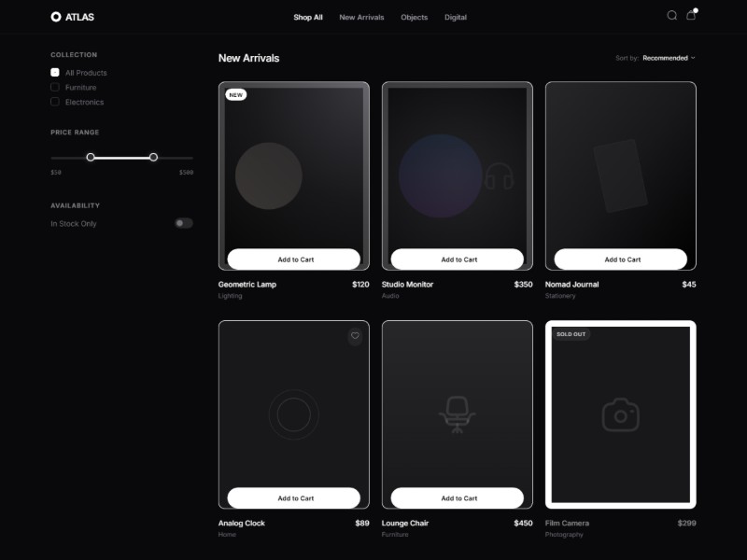Uncheck the All Products checkbox

55,73
